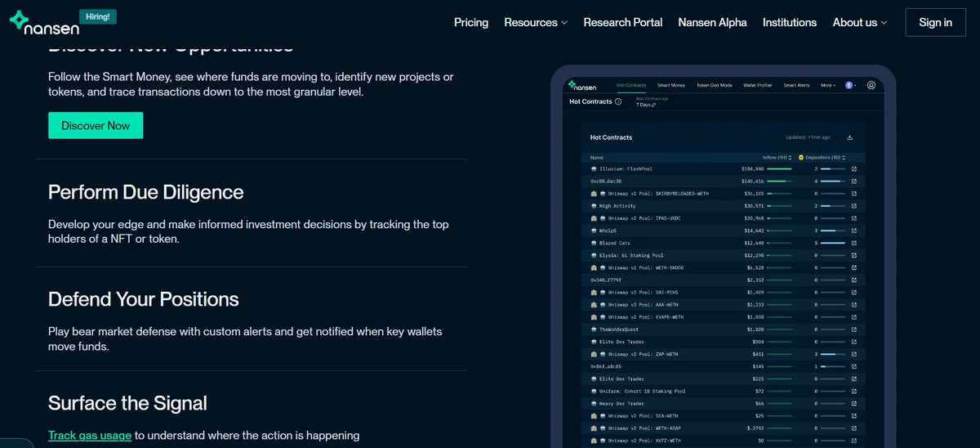Click the Sign in button
The width and height of the screenshot is (980, 448).
[935, 22]
